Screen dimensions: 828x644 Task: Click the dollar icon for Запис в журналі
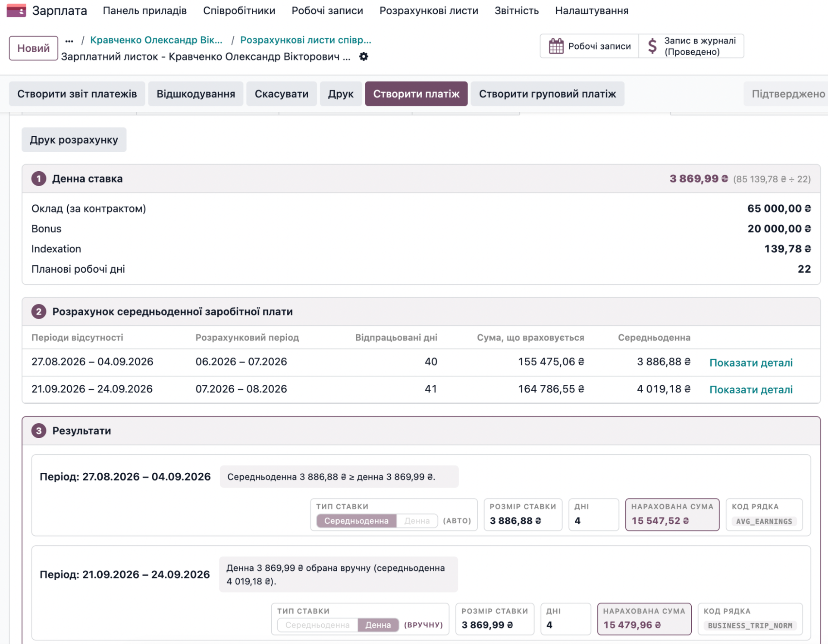(652, 46)
